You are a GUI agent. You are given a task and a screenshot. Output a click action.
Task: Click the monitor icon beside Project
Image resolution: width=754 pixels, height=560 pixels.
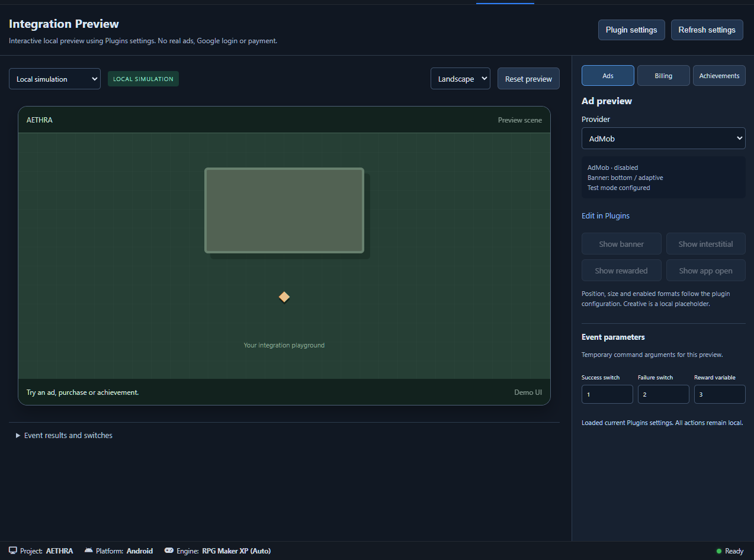tap(13, 551)
